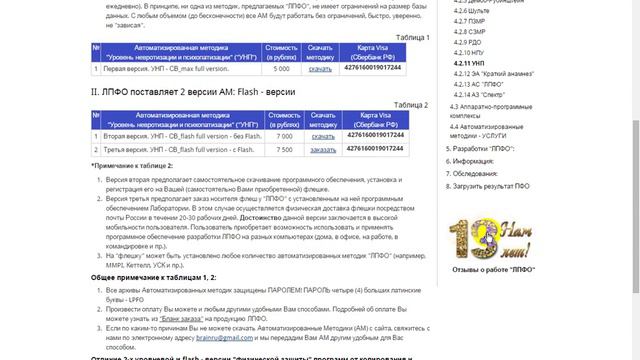Open sidebar item 4.2.14 АЗ "Спектр"

pyautogui.click(x=479, y=95)
